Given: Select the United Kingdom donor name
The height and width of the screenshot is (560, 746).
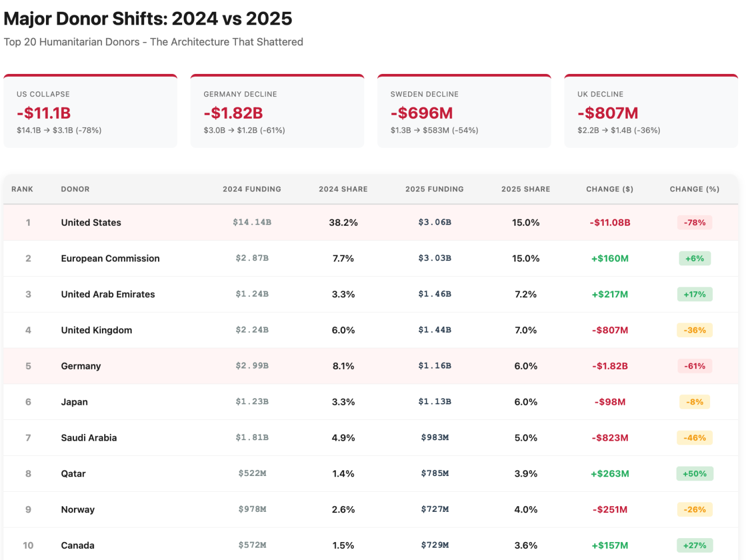Looking at the screenshot, I should [96, 330].
